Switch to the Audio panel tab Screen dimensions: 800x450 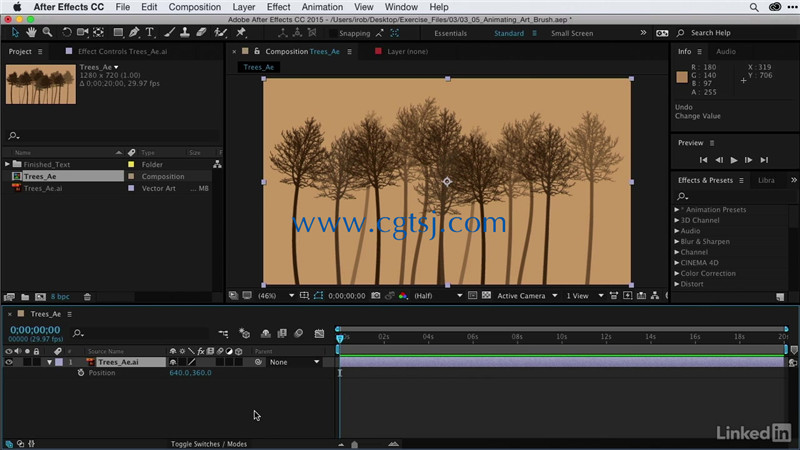726,52
